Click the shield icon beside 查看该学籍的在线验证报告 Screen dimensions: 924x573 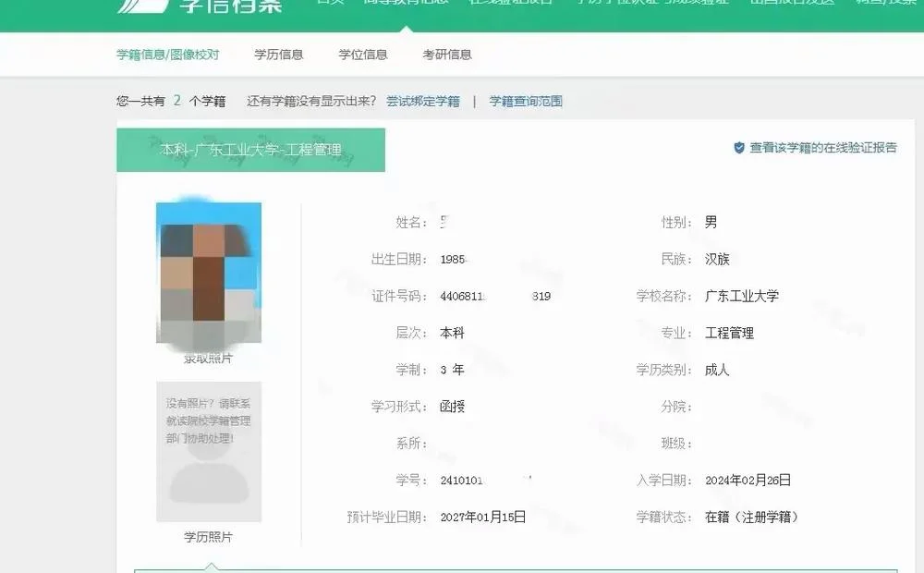point(739,147)
